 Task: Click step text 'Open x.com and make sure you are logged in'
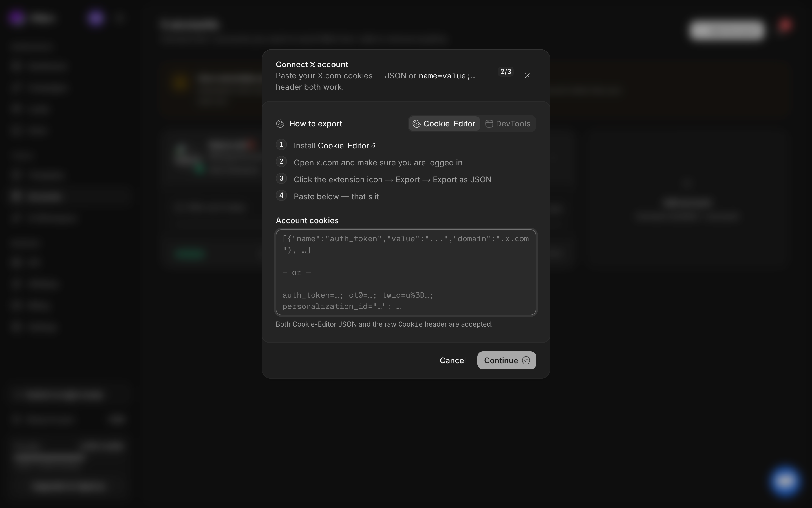click(378, 163)
